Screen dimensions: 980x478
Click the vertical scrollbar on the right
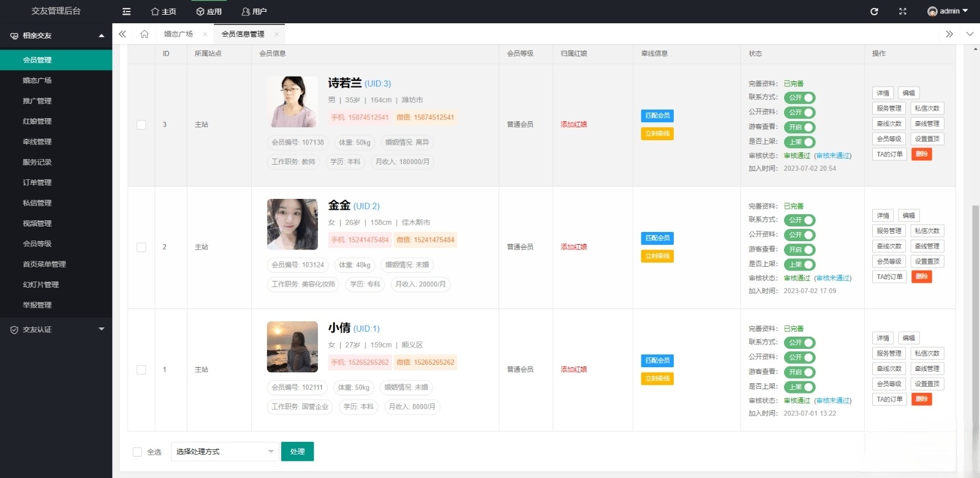coord(976,318)
